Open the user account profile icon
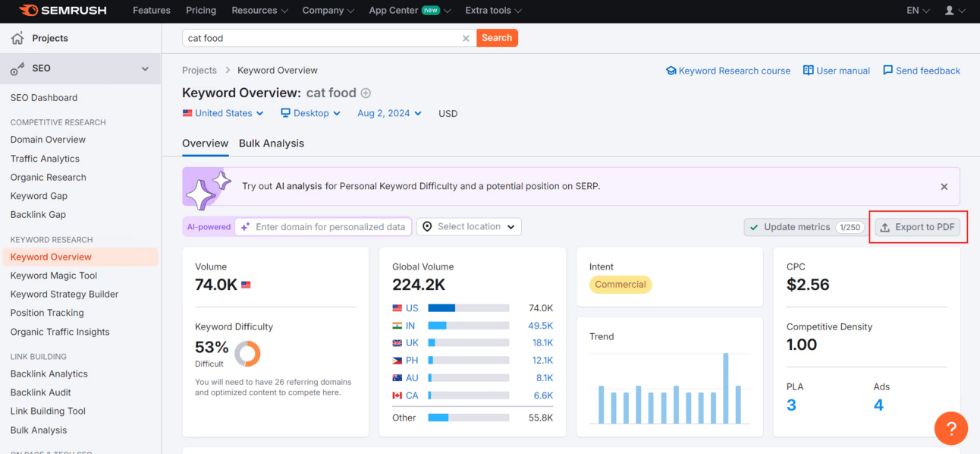Screen dimensions: 980x454 [x=950, y=11]
